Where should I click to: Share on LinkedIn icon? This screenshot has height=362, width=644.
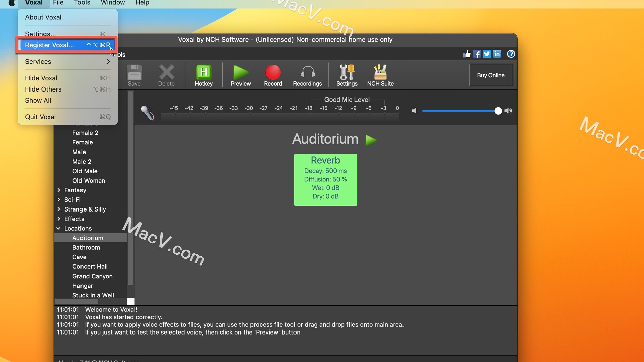[x=497, y=54]
